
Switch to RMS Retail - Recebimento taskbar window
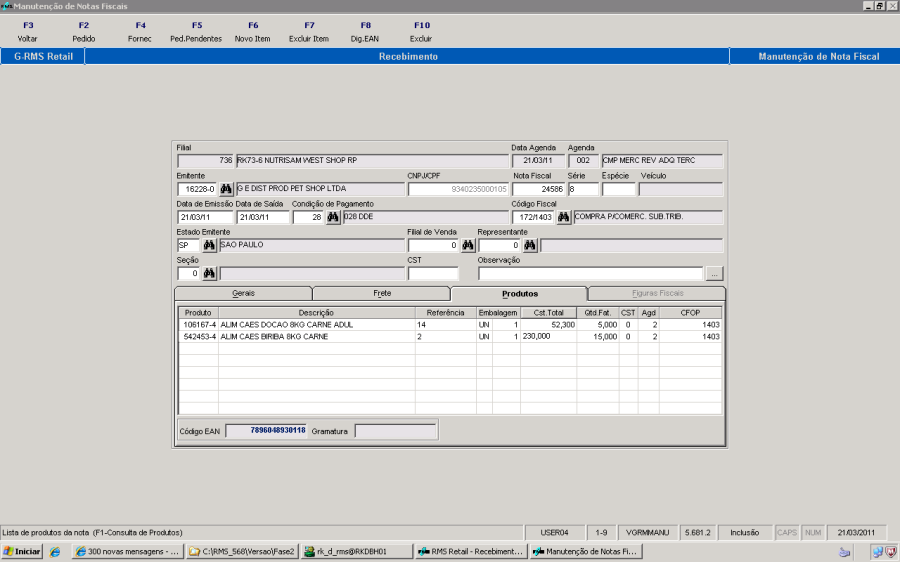pos(471,552)
